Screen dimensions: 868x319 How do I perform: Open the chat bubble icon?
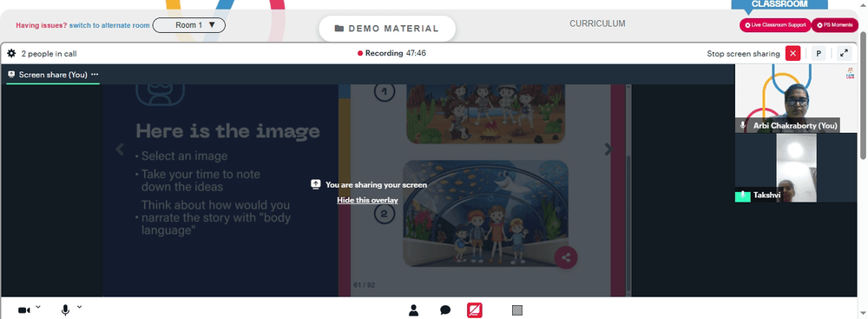pyautogui.click(x=445, y=310)
